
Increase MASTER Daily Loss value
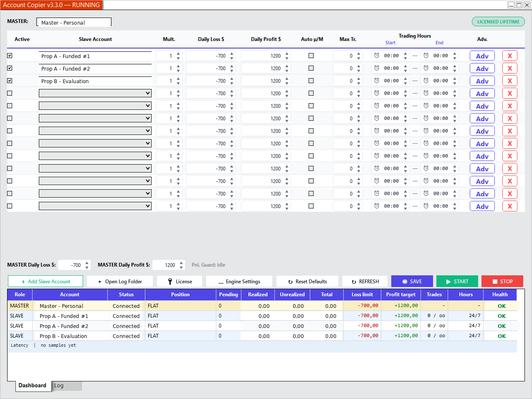[87, 263]
